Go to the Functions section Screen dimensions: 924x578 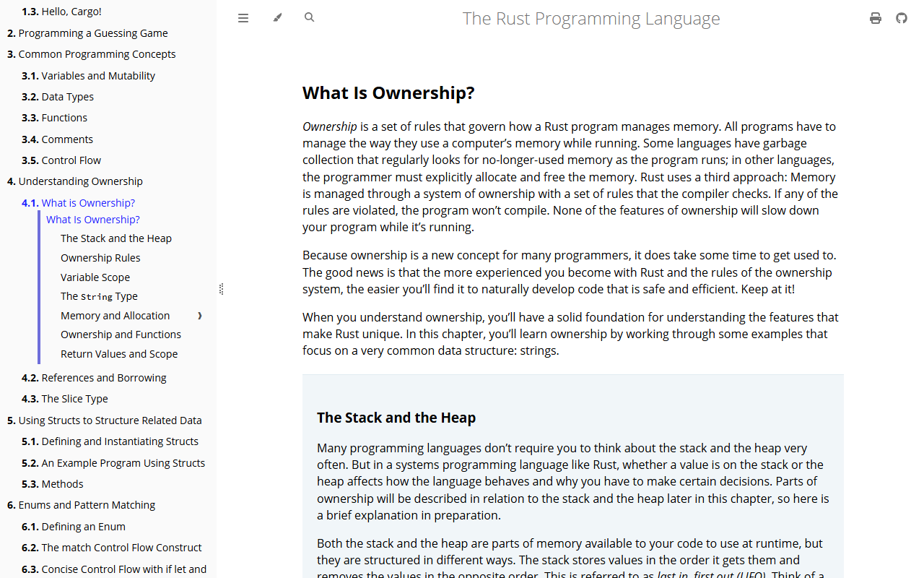coord(54,118)
